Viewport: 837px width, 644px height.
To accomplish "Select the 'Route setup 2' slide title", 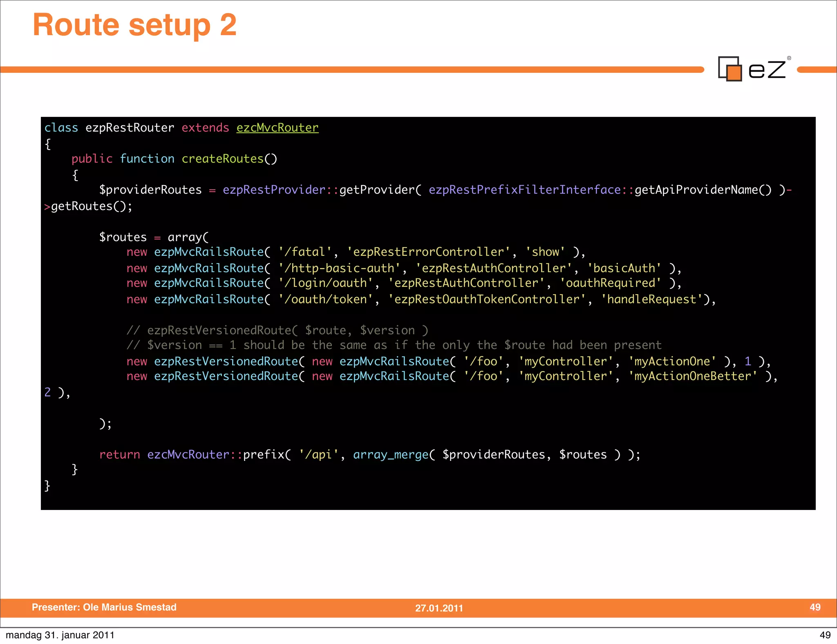I will coord(134,25).
